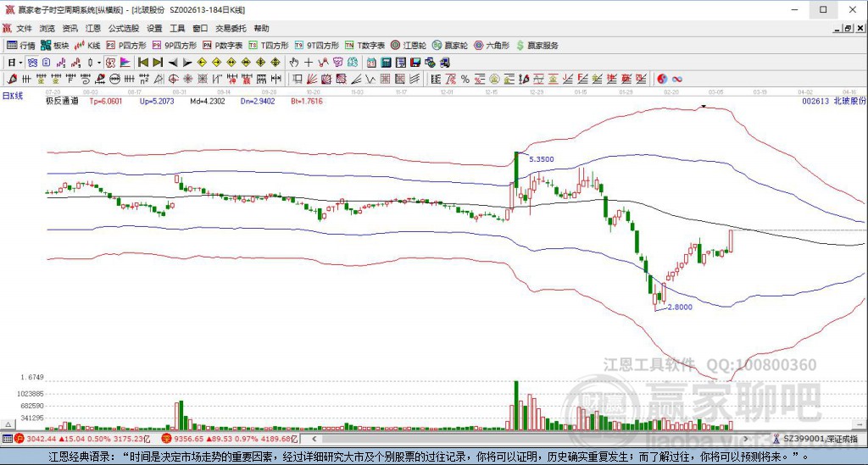Open the 日 period dropdown
This screenshot has width=868, height=465.
15,62
